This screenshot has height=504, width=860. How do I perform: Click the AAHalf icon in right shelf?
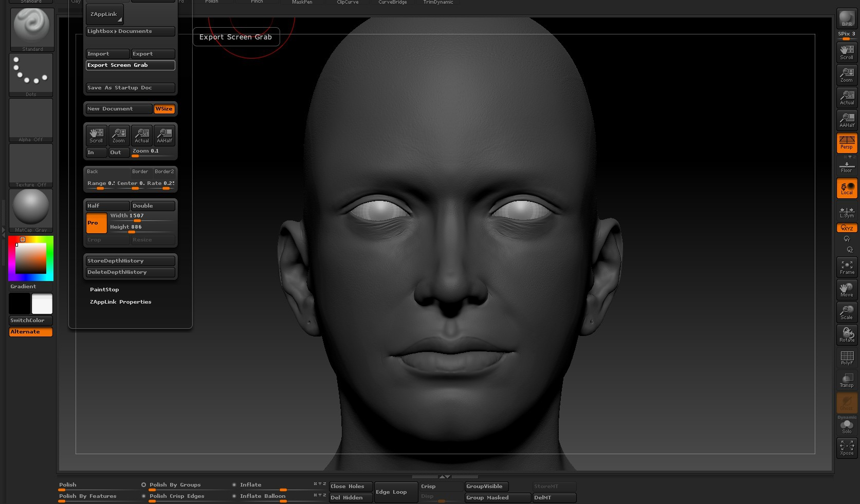tap(847, 120)
